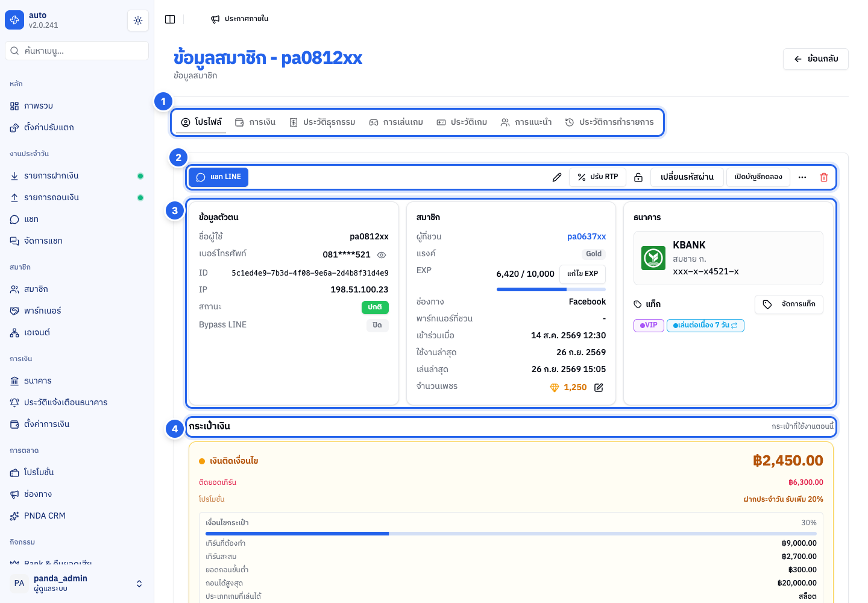
Task: Click the pencil edit icon in action bar
Action: (x=557, y=177)
